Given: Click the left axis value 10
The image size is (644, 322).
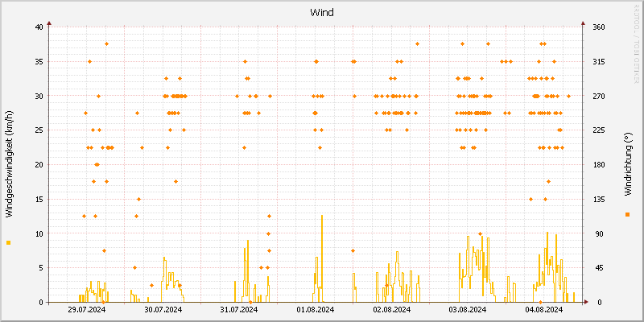Looking at the screenshot, I should [39, 233].
